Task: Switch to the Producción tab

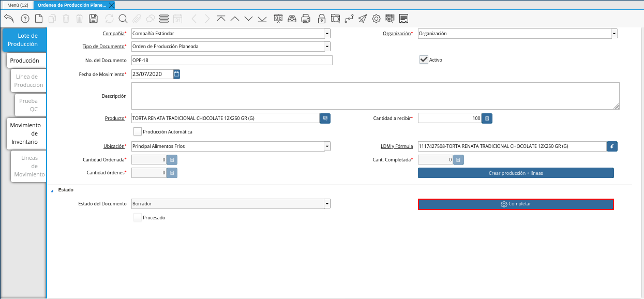Action: point(25,61)
